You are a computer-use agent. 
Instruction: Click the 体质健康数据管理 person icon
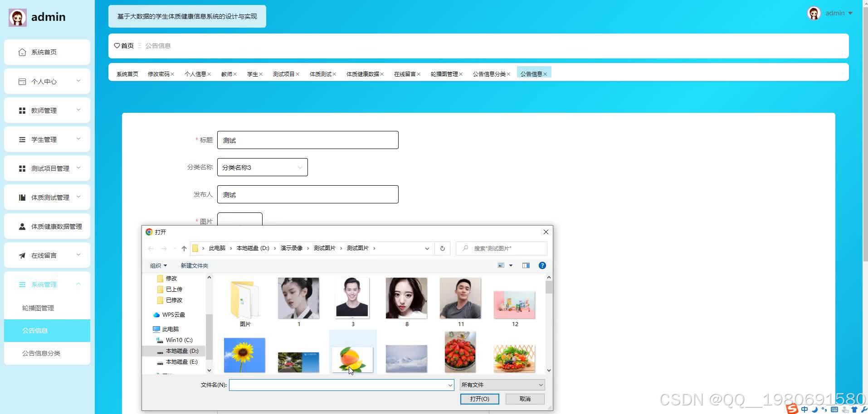coord(22,226)
